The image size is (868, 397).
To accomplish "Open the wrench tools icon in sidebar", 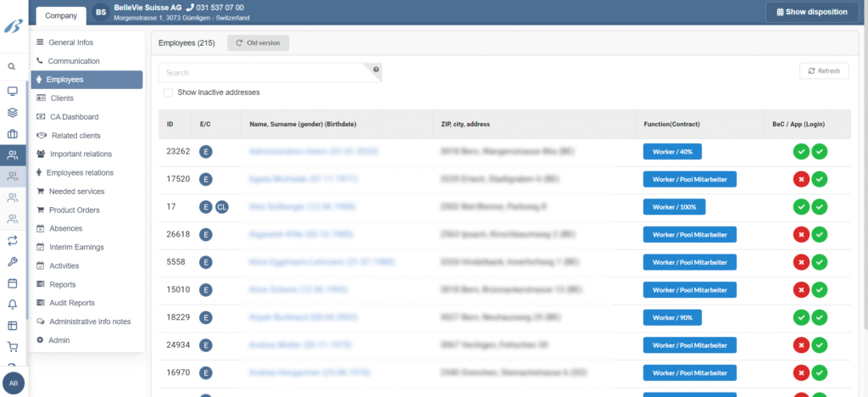I will coord(12,262).
